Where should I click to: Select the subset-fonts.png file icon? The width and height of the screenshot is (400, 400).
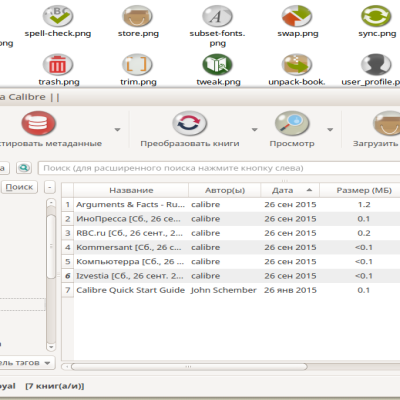click(x=217, y=16)
